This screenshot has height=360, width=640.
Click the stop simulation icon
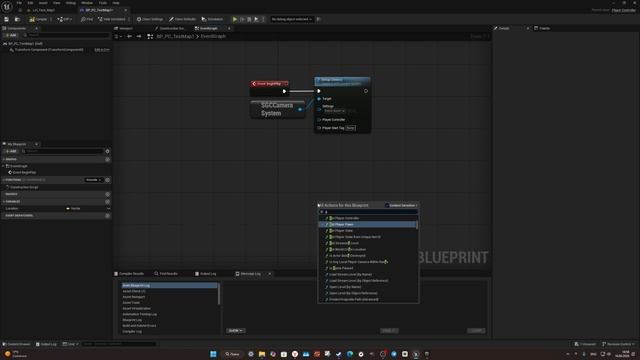249,19
